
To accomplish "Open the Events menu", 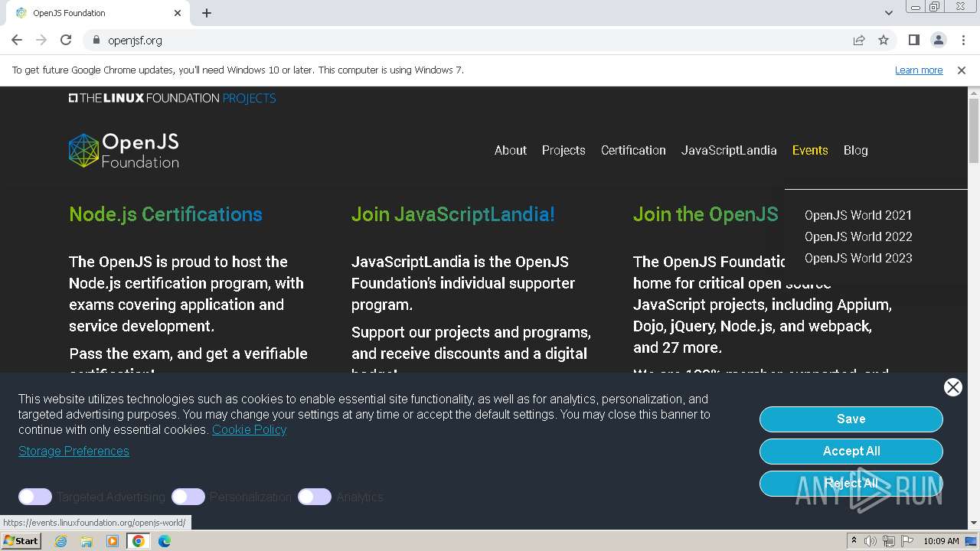I will [x=810, y=151].
